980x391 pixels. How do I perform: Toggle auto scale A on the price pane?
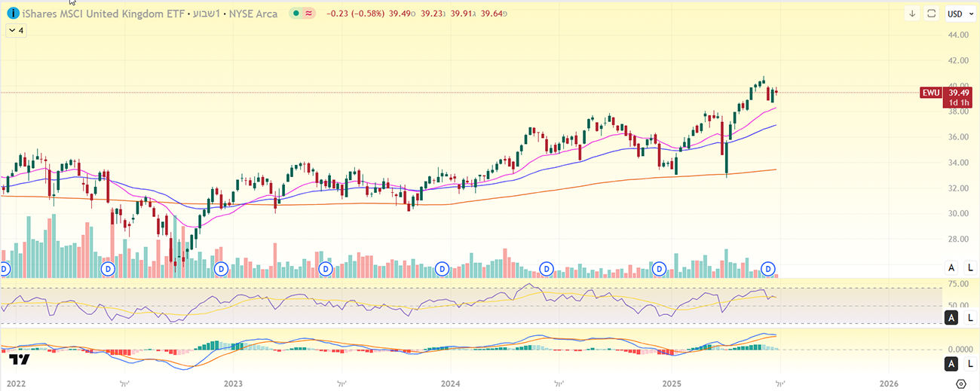point(952,267)
